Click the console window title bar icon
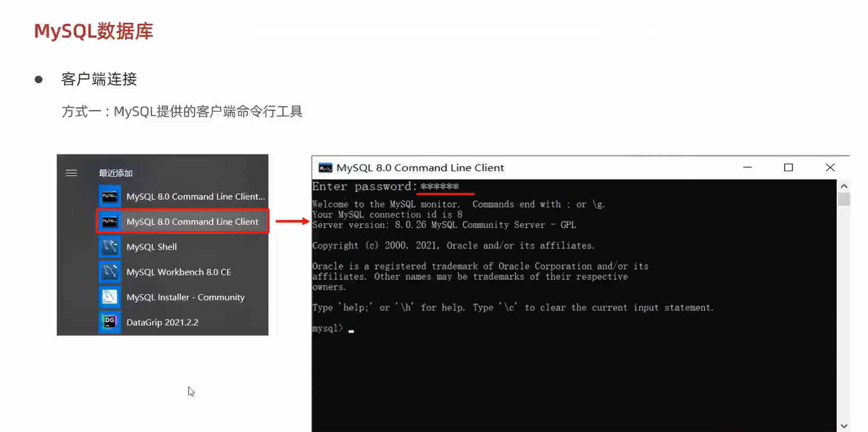 pyautogui.click(x=325, y=168)
